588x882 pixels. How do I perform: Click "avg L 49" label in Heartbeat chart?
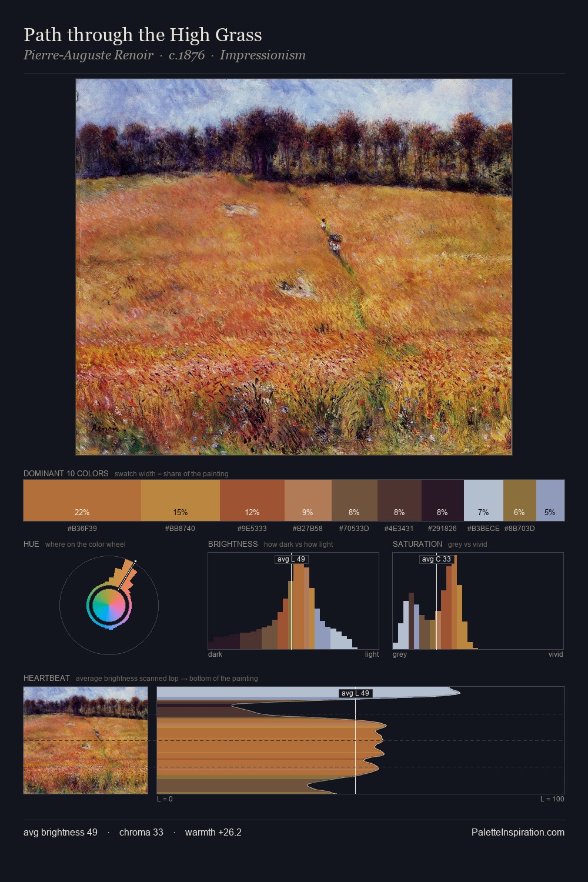point(356,693)
